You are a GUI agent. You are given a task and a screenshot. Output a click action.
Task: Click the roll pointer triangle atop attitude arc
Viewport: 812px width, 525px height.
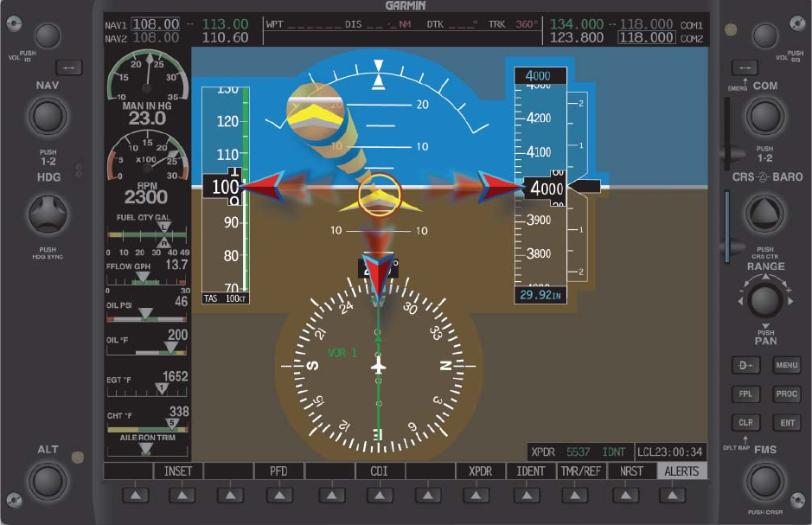[x=379, y=82]
